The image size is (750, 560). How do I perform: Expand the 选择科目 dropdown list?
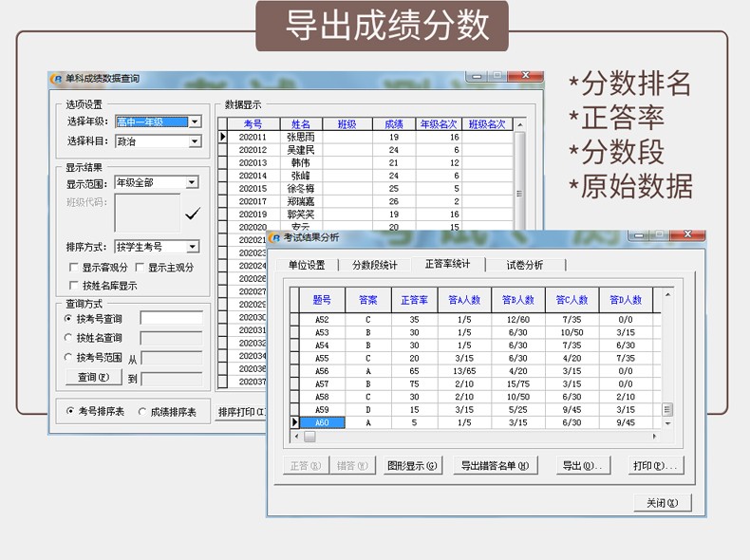pos(195,141)
